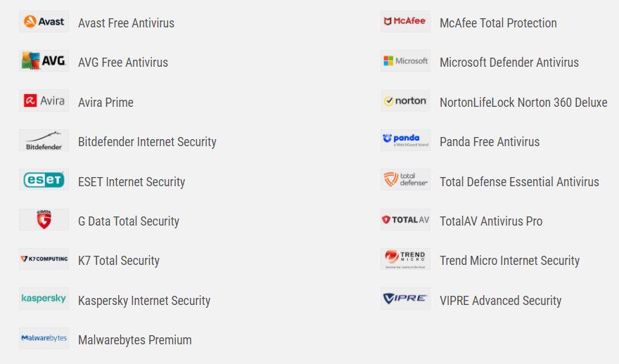Click the Norton logo icon
This screenshot has width=619, height=364.
pos(405,101)
